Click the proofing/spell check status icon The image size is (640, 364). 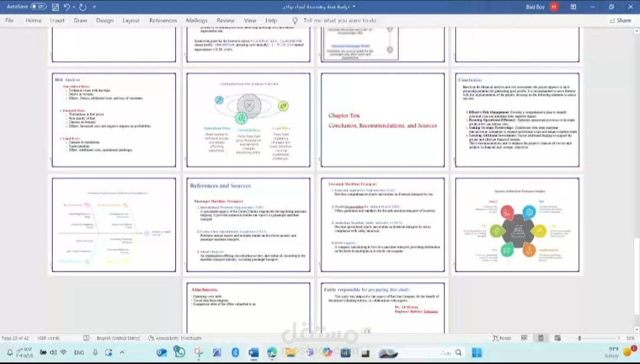(86, 338)
